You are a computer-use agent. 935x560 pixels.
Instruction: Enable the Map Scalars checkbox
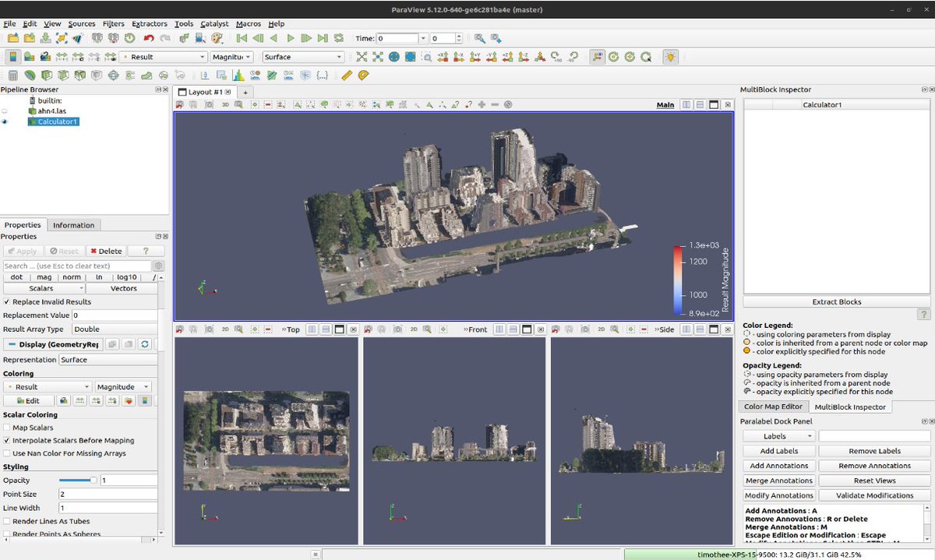pyautogui.click(x=7, y=428)
